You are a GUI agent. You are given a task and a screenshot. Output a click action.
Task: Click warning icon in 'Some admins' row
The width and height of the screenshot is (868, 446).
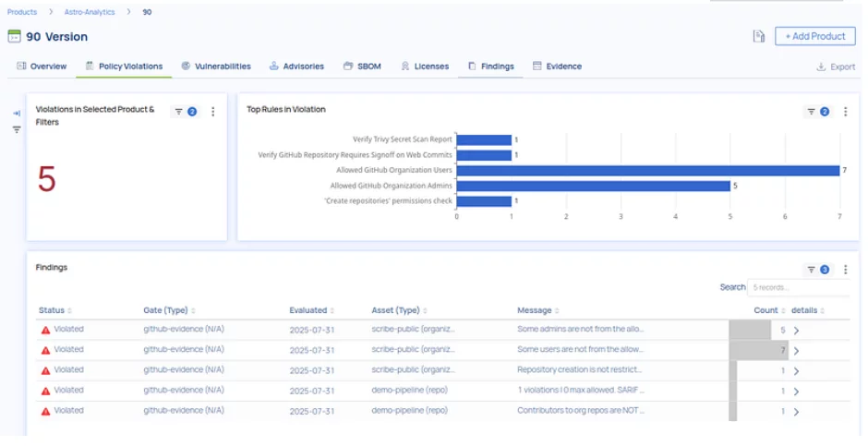(x=45, y=331)
